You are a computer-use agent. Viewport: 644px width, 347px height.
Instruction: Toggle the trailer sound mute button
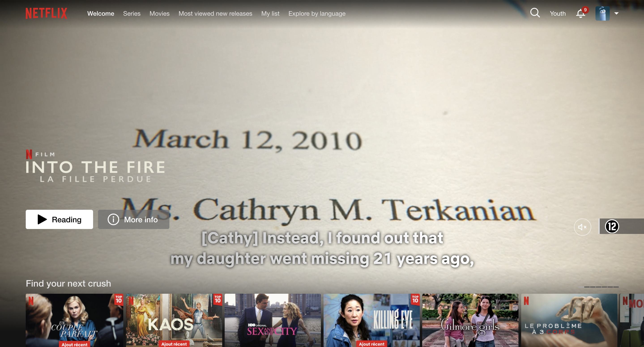[582, 227]
